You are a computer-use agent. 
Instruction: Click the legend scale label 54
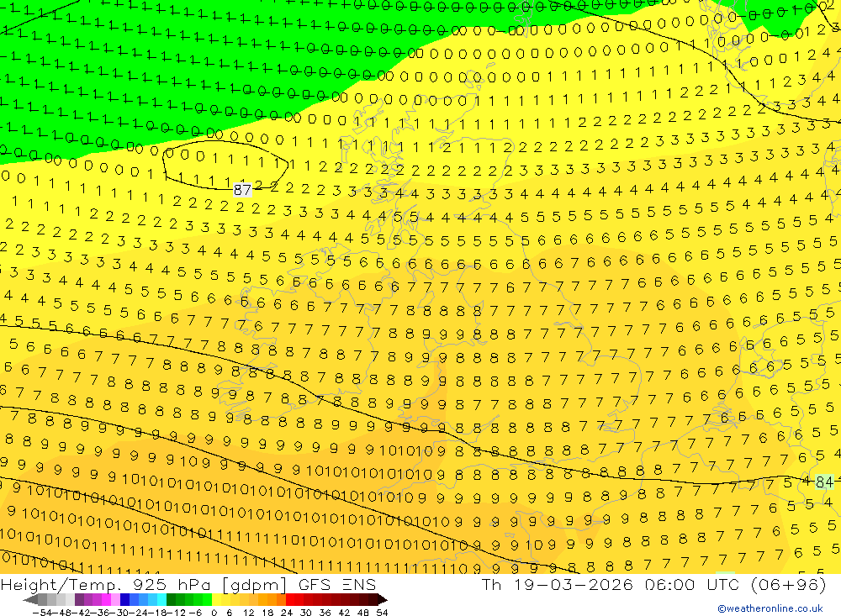tap(382, 613)
